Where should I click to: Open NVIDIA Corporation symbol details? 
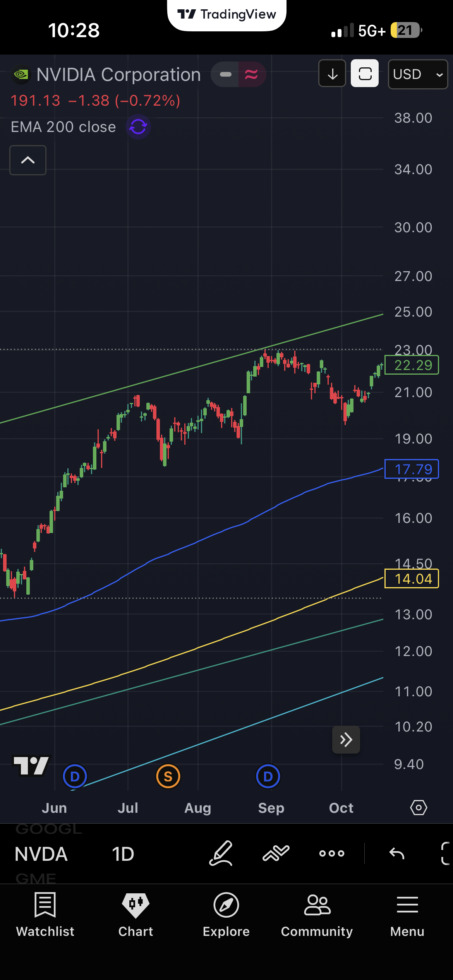pos(118,75)
